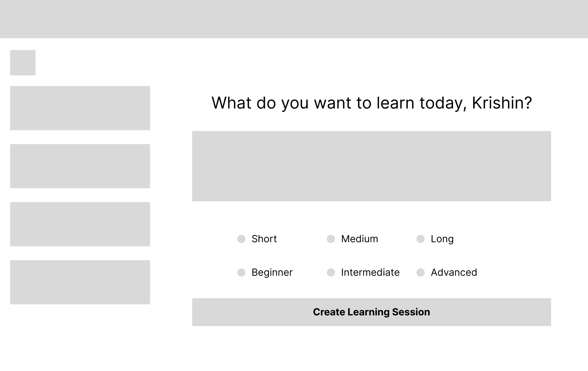Open the first sidebar placeholder card
Screen dimensions: 588x371
click(80, 108)
